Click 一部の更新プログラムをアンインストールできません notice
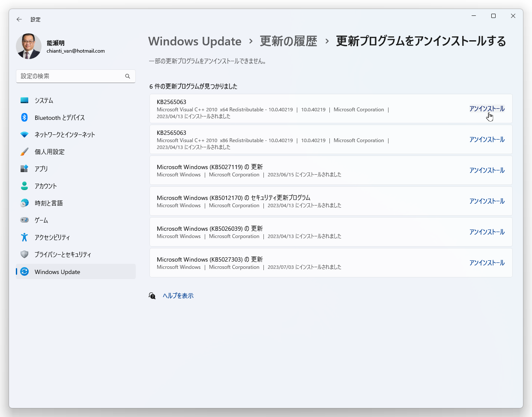Screen dimensions: 532x417 (208, 61)
